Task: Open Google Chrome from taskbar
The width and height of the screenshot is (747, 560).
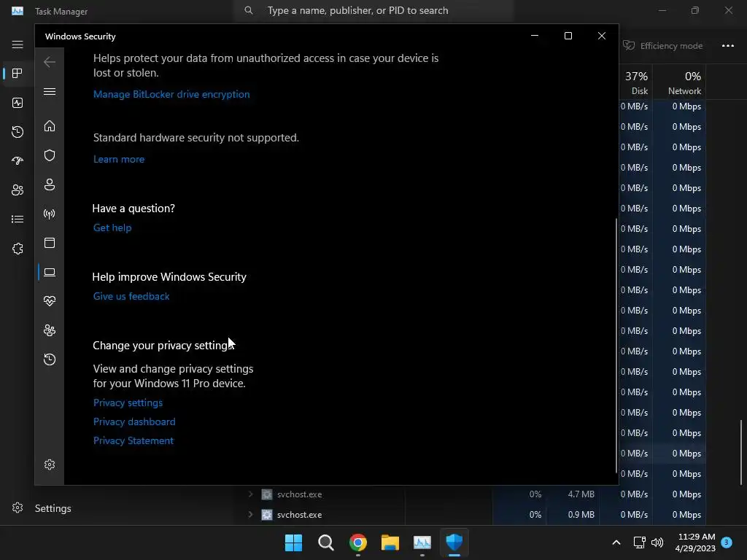Action: click(x=357, y=542)
